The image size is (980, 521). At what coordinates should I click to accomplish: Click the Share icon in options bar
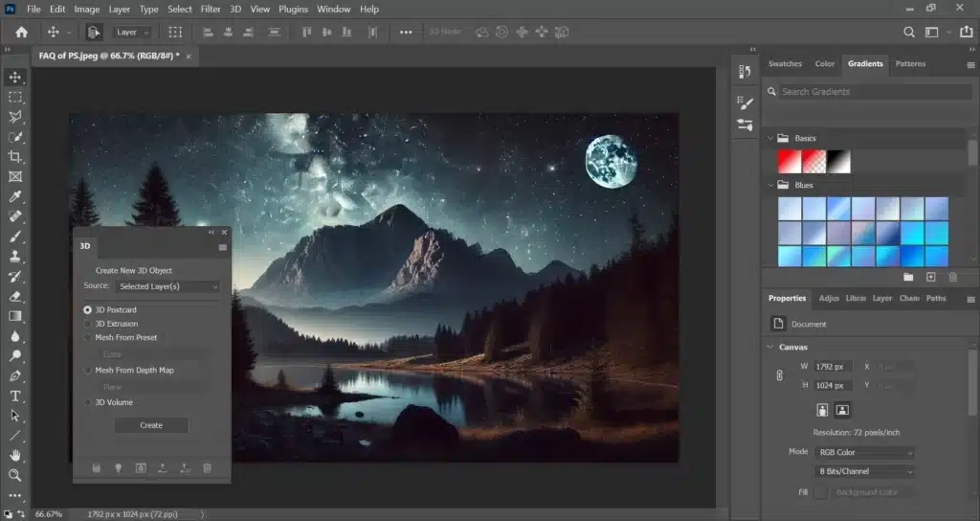967,32
